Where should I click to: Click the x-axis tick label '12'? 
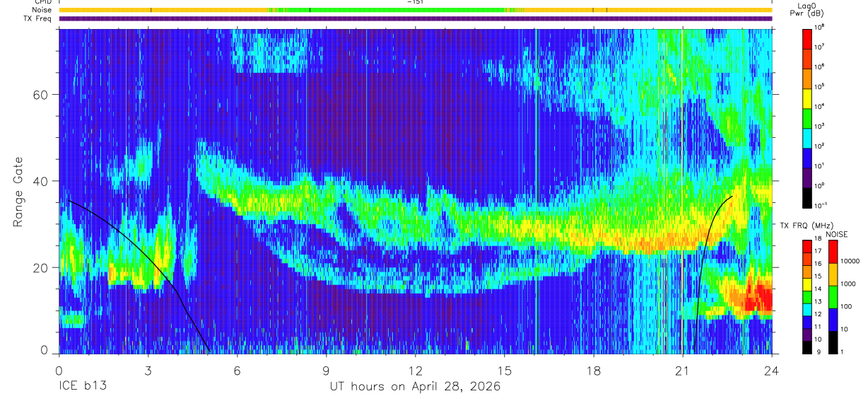[x=415, y=370]
